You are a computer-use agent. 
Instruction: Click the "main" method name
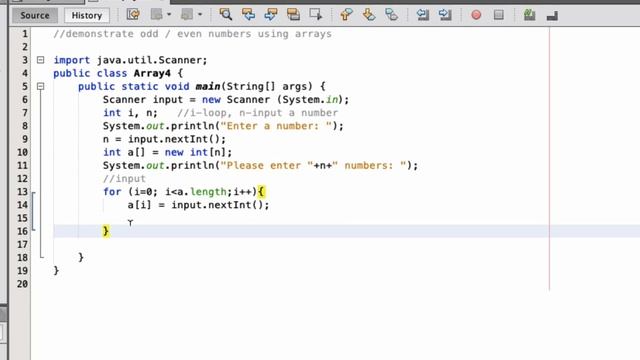coord(208,87)
